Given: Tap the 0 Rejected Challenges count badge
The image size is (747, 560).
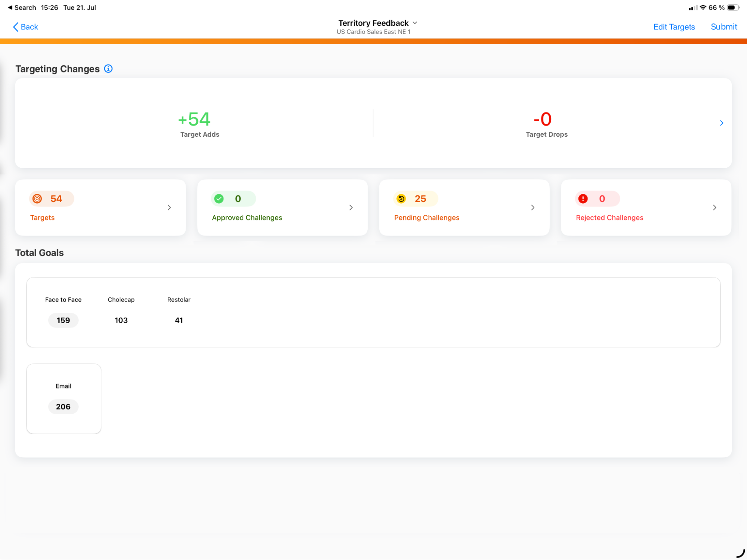Looking at the screenshot, I should 598,199.
